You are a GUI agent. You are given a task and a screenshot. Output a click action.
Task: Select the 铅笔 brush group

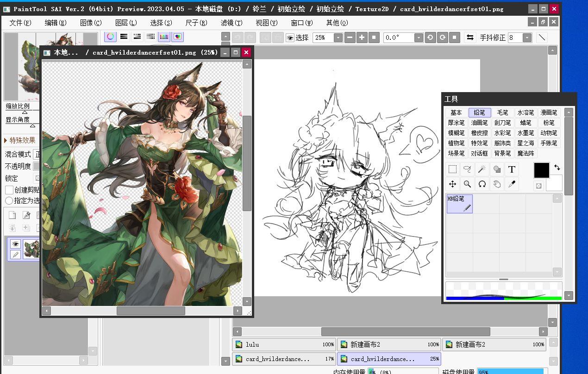(x=479, y=112)
